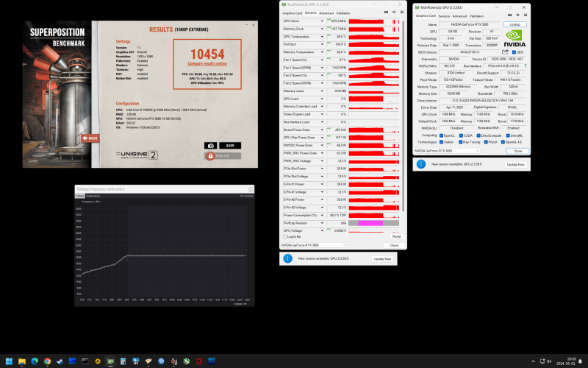Take a screenshot with the Superposition camera button
This screenshot has width=588, height=368.
click(210, 146)
